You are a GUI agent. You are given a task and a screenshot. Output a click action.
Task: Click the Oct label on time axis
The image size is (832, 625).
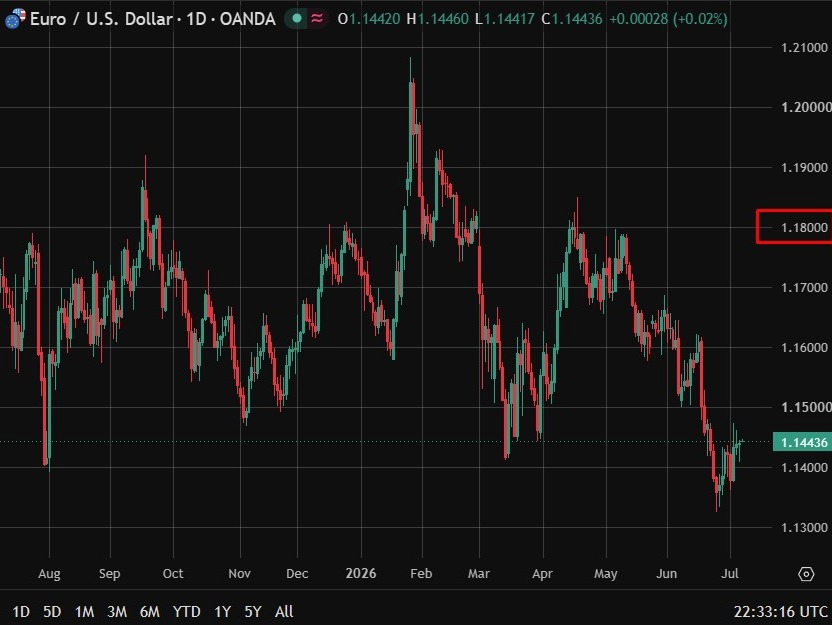pyautogui.click(x=173, y=574)
